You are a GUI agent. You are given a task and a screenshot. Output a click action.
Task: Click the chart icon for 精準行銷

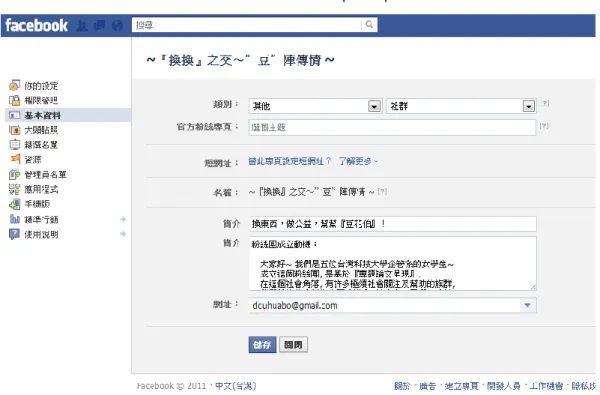click(14, 219)
